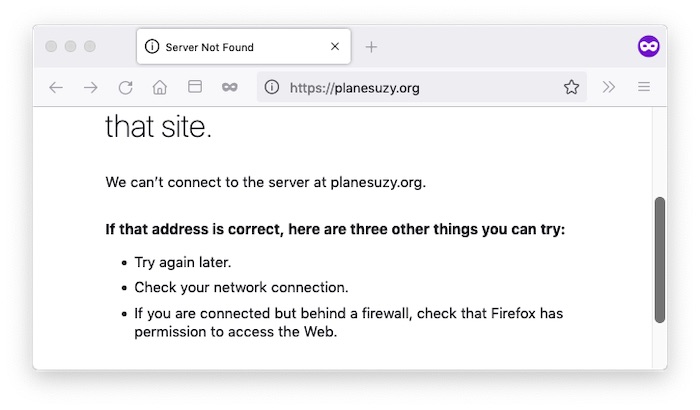Screen dimensions: 700x410
Task: Reload the planesuzy.org page
Action: (125, 87)
